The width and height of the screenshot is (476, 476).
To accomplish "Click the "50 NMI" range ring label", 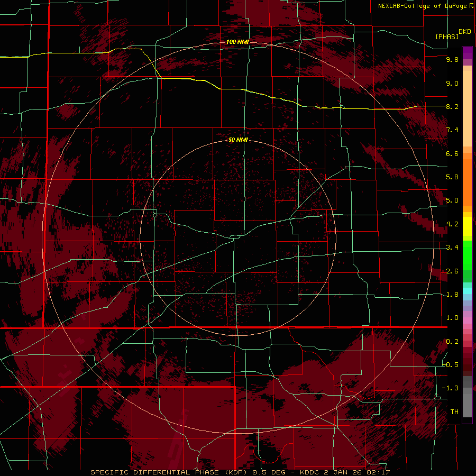I will click(238, 140).
